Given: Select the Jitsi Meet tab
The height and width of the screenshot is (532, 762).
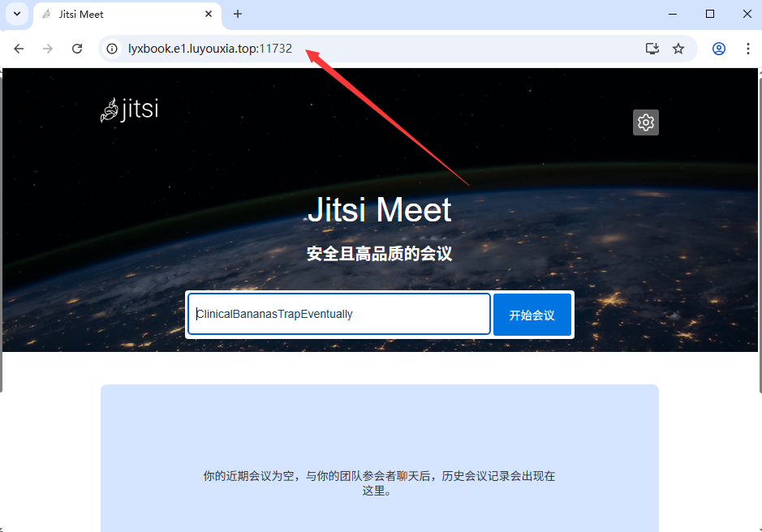Looking at the screenshot, I should point(127,15).
